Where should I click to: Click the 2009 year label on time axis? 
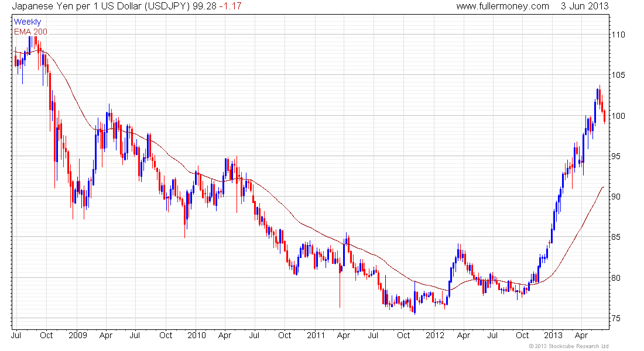[x=78, y=335]
